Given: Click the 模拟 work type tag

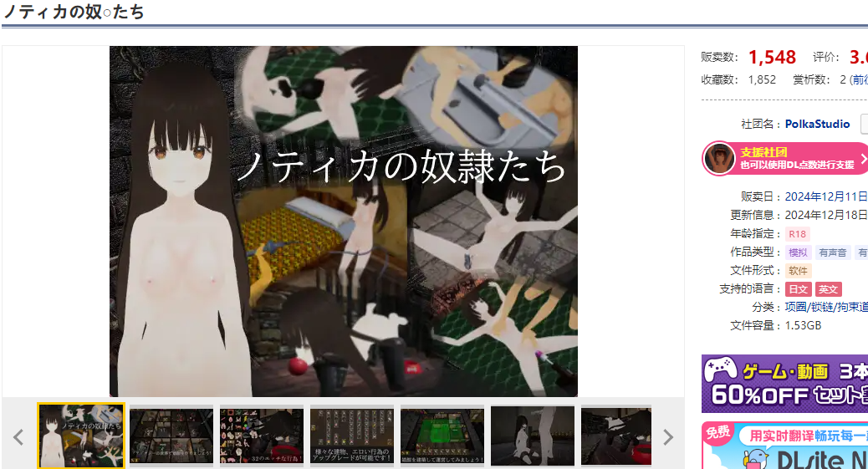Looking at the screenshot, I should click(798, 252).
